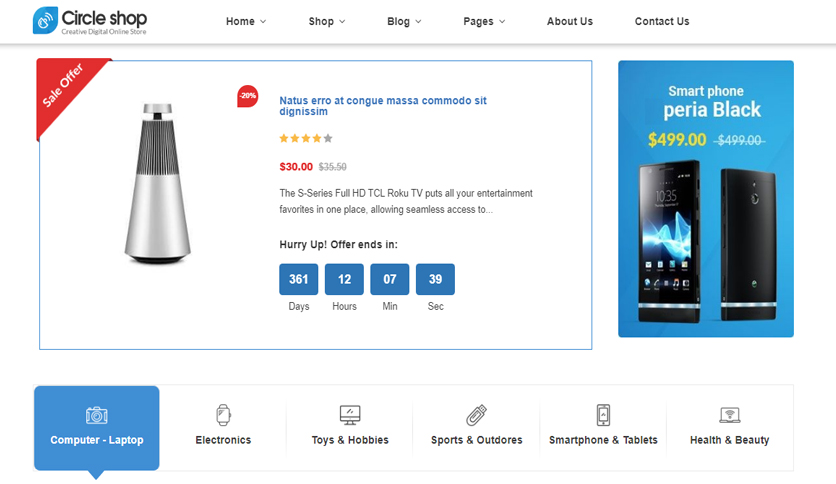Click the smartwatch icon above Electronics

tap(223, 415)
